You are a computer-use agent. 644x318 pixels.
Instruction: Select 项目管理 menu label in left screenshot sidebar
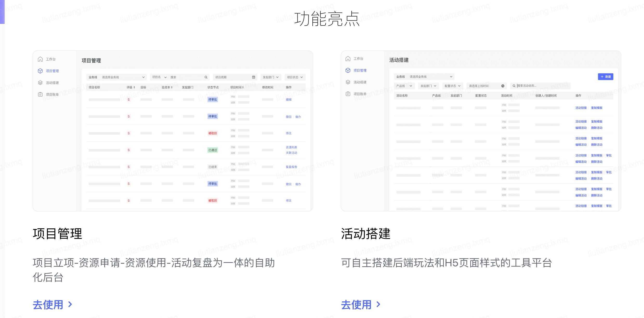click(x=52, y=71)
